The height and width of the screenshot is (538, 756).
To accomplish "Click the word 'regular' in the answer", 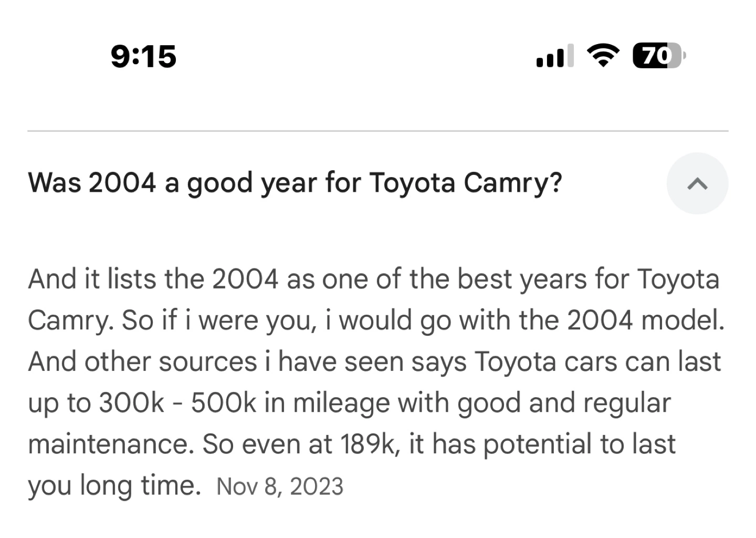I will (x=627, y=403).
